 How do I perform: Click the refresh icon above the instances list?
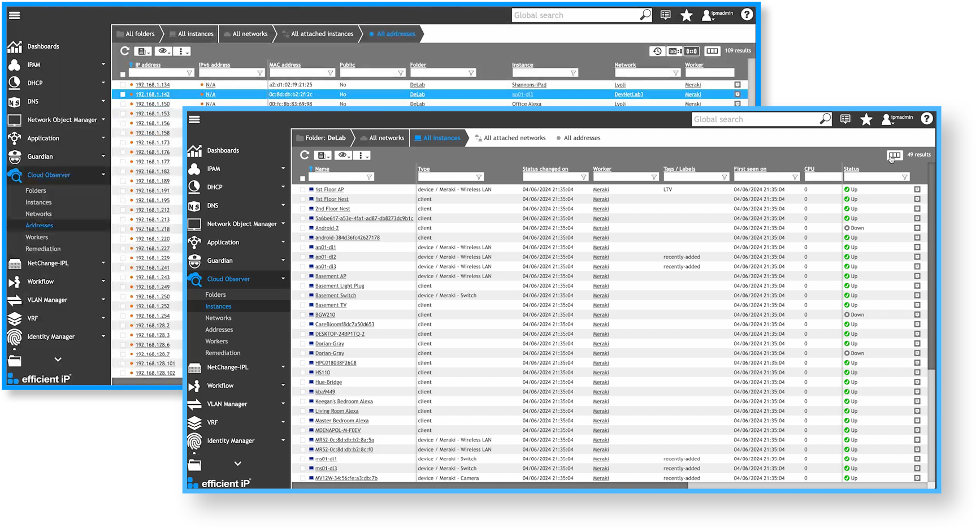[x=304, y=155]
